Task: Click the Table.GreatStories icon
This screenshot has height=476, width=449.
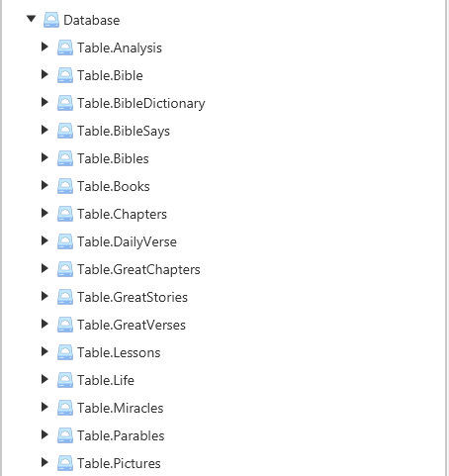Action: pos(65,297)
